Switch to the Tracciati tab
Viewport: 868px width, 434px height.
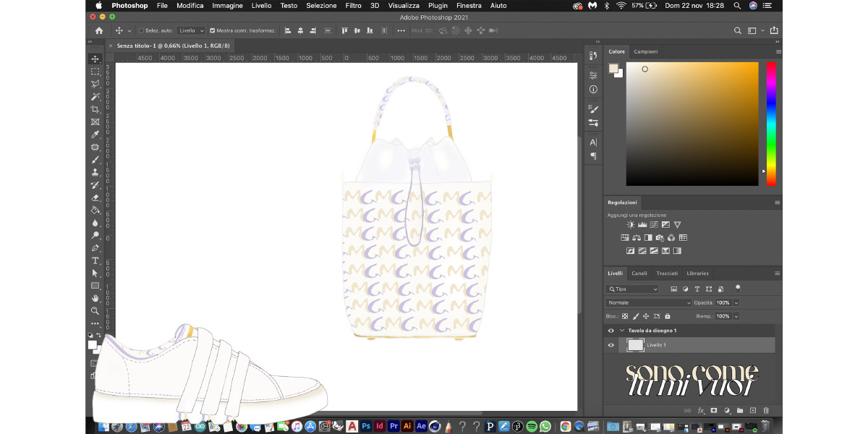tap(667, 273)
